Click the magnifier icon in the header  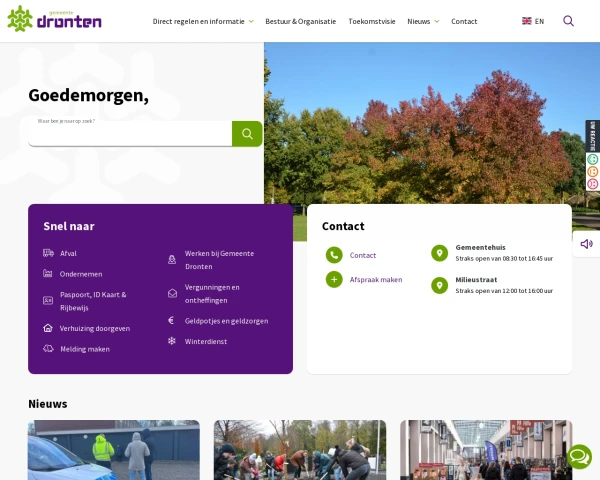point(568,21)
